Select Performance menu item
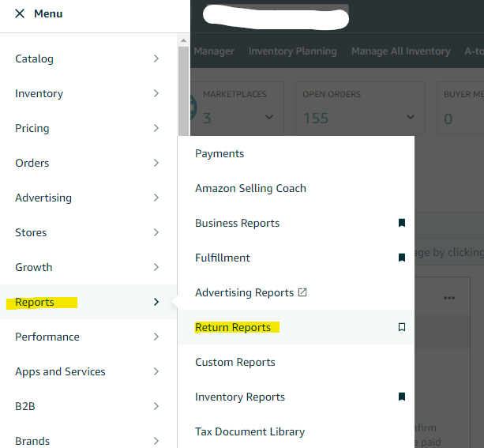The height and width of the screenshot is (448, 484). (47, 337)
